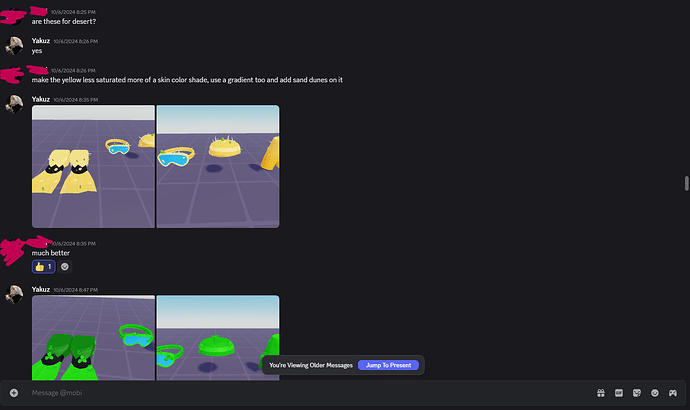690x410 pixels.
Task: Click Yakuz avatar beside the 'yes' message
Action: (x=14, y=45)
